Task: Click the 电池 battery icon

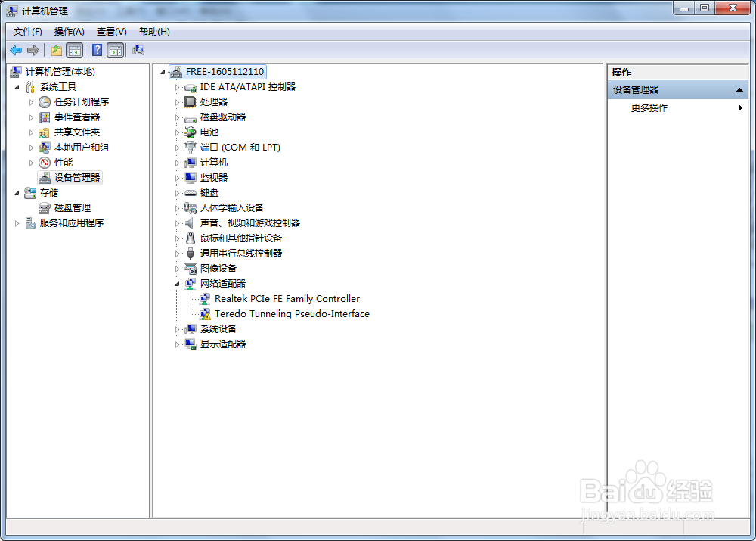Action: 191,132
